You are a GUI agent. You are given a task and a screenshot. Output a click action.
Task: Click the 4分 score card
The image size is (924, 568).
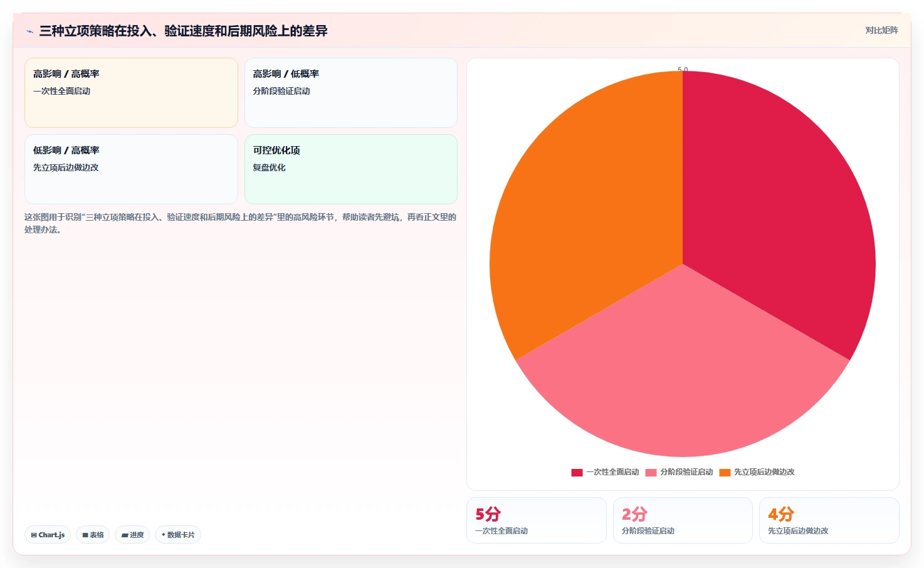pos(829,520)
